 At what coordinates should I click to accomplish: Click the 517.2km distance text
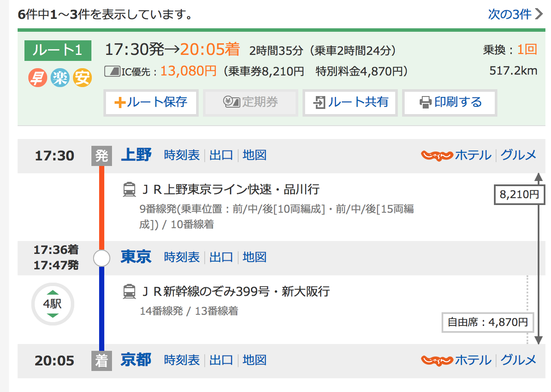(x=513, y=71)
